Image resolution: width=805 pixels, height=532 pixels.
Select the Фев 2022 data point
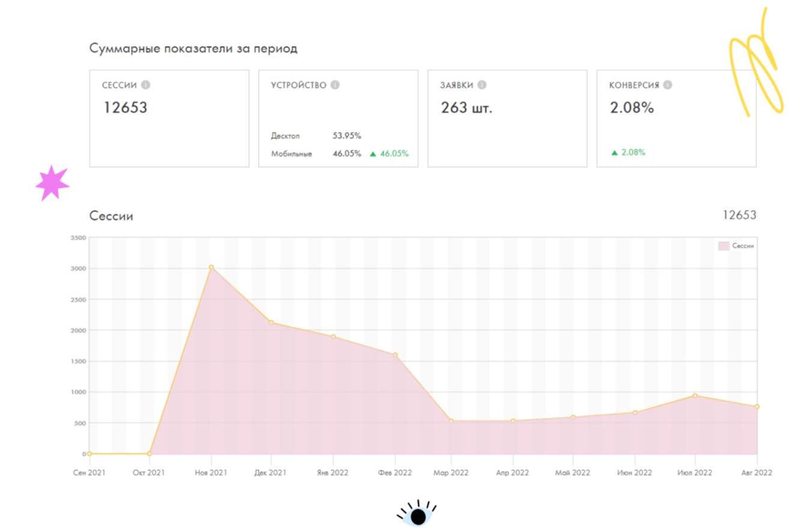pos(395,355)
